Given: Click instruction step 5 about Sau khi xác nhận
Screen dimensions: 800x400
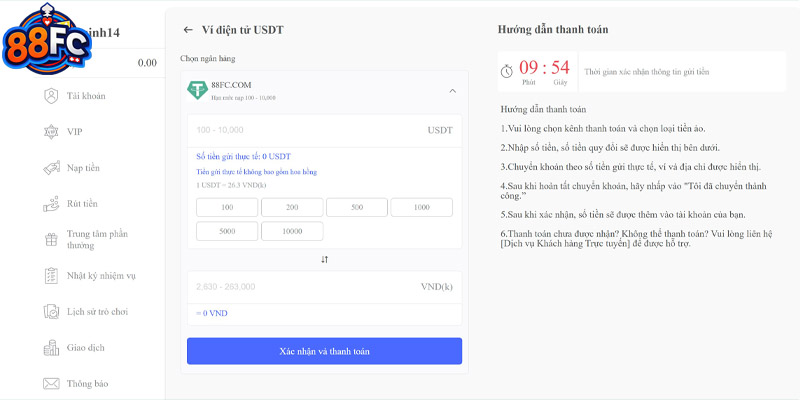Looking at the screenshot, I should click(x=622, y=215).
